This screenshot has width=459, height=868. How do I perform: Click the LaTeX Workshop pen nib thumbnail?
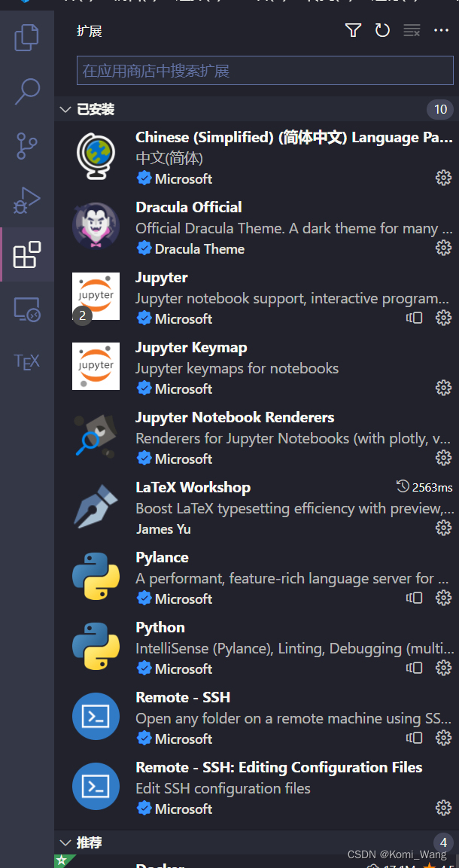pos(96,506)
